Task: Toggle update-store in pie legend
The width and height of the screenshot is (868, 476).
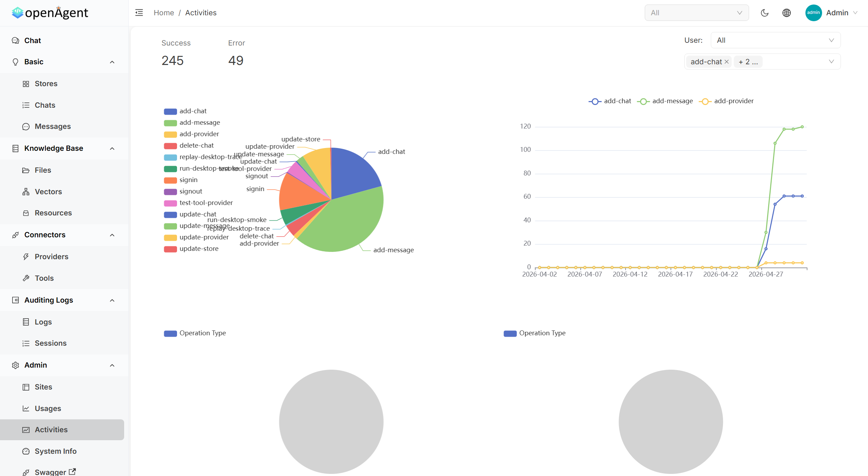Action: 191,249
